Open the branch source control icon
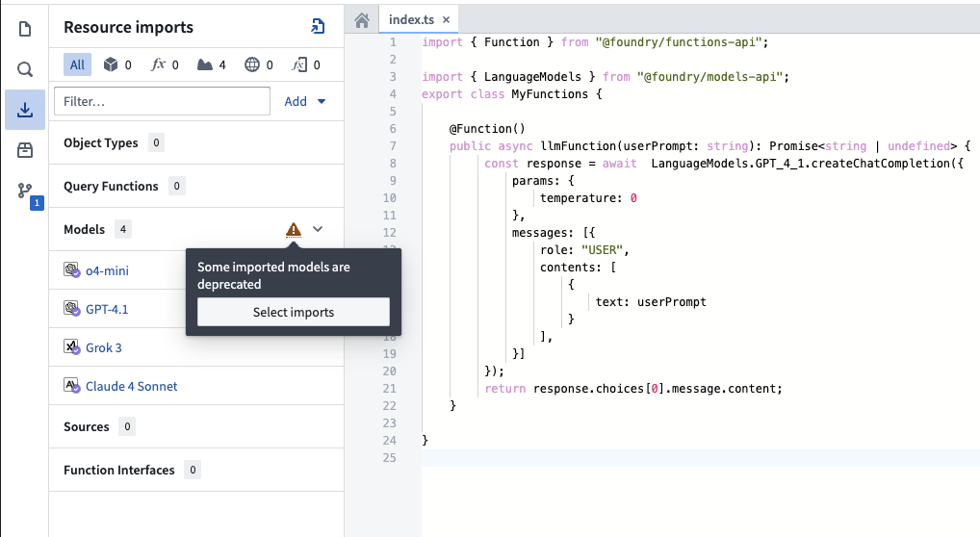980x537 pixels. click(25, 190)
